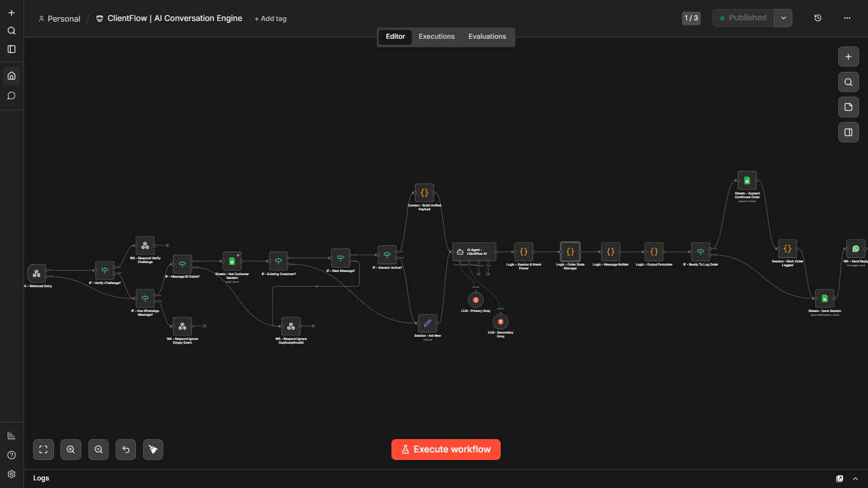Add a sticky note from the right panel
This screenshot has width=868, height=488.
point(848,107)
